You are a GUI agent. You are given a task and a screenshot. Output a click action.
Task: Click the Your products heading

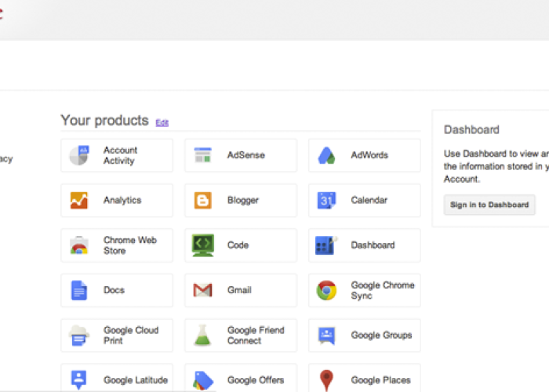pos(104,121)
